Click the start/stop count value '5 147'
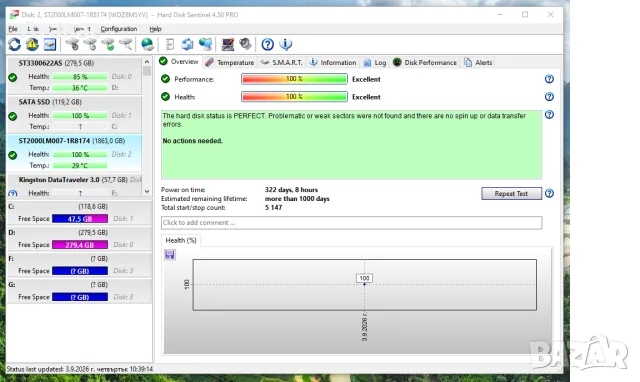The height and width of the screenshot is (382, 640). [x=273, y=208]
